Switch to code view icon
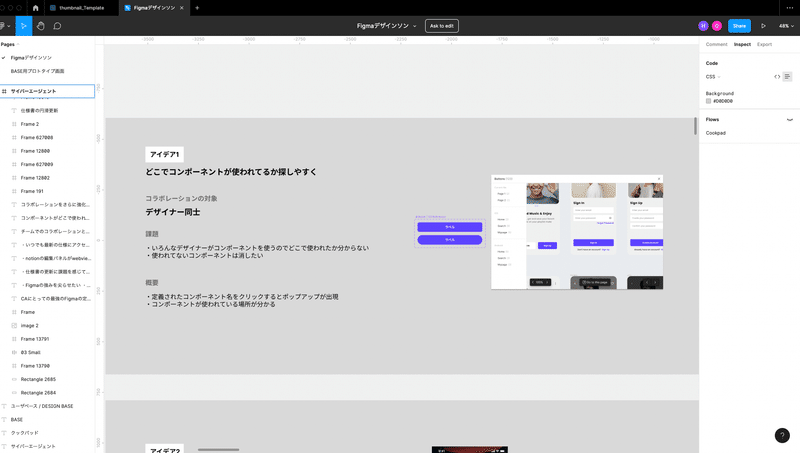 [x=777, y=77]
